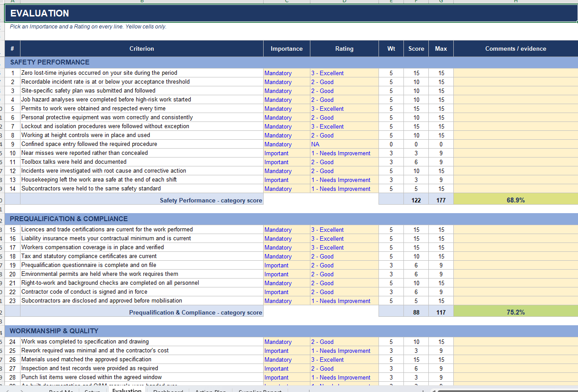Select the EVALUATION title banner
The width and height of the screenshot is (578, 392).
point(291,13)
